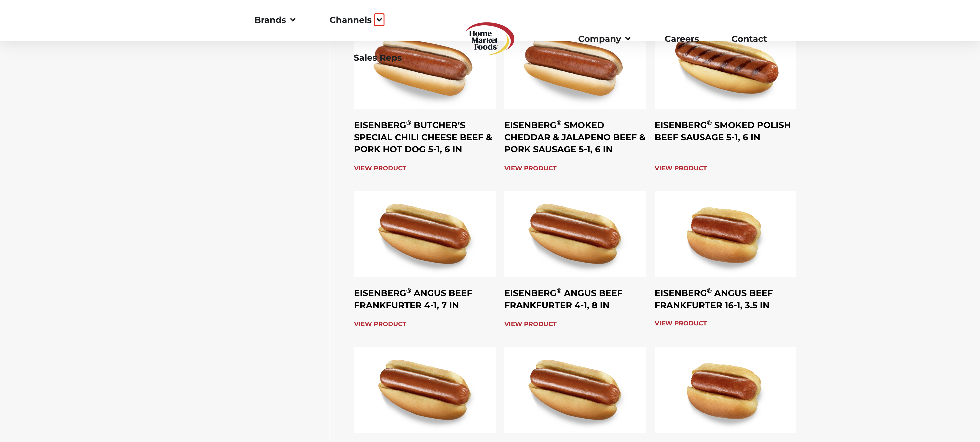Image resolution: width=980 pixels, height=442 pixels.
Task: View product for Smoked Cheddar & Jalapeno sausage
Action: click(530, 168)
